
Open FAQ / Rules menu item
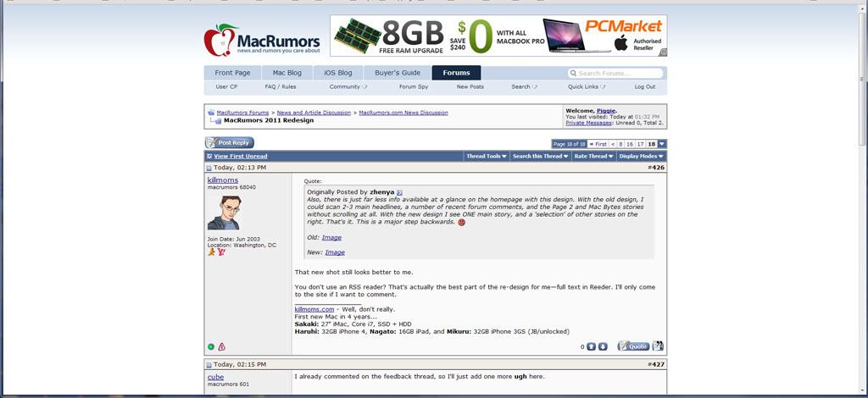(x=281, y=86)
